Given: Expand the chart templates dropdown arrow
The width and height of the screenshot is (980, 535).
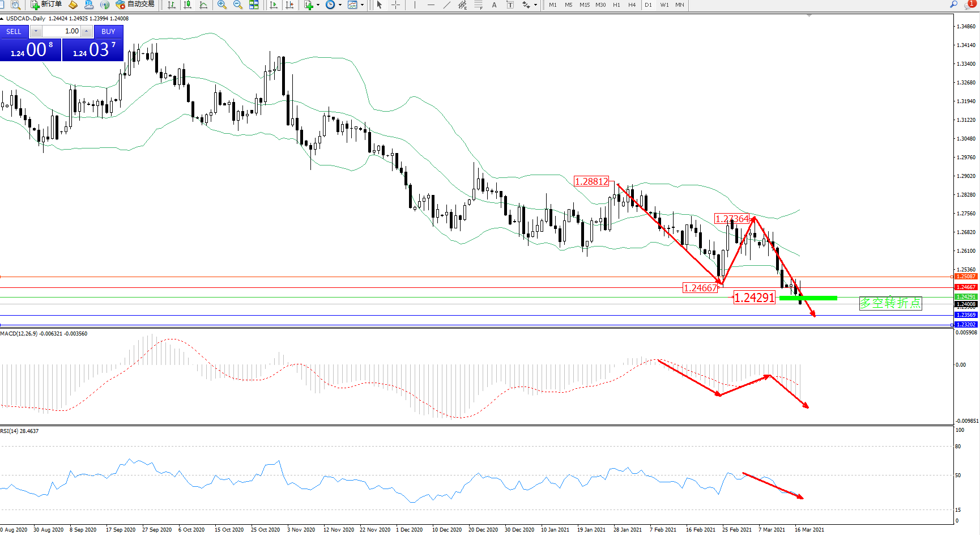Looking at the screenshot, I should [363, 5].
